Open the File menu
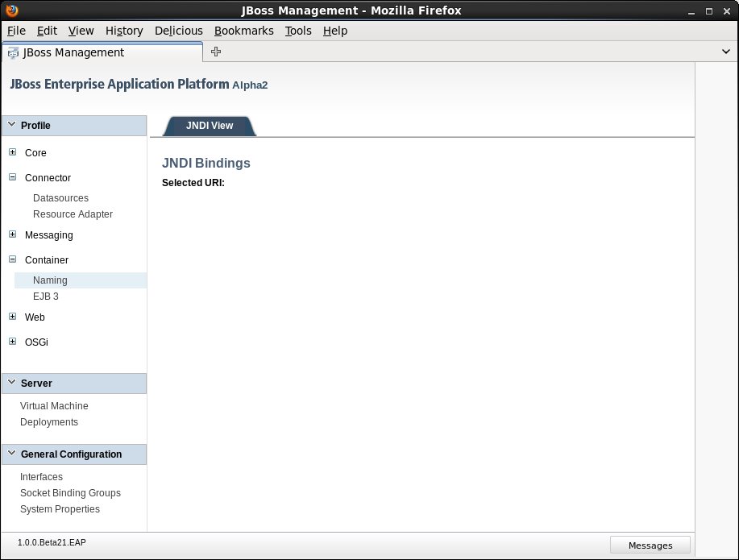The image size is (739, 560). click(x=16, y=31)
